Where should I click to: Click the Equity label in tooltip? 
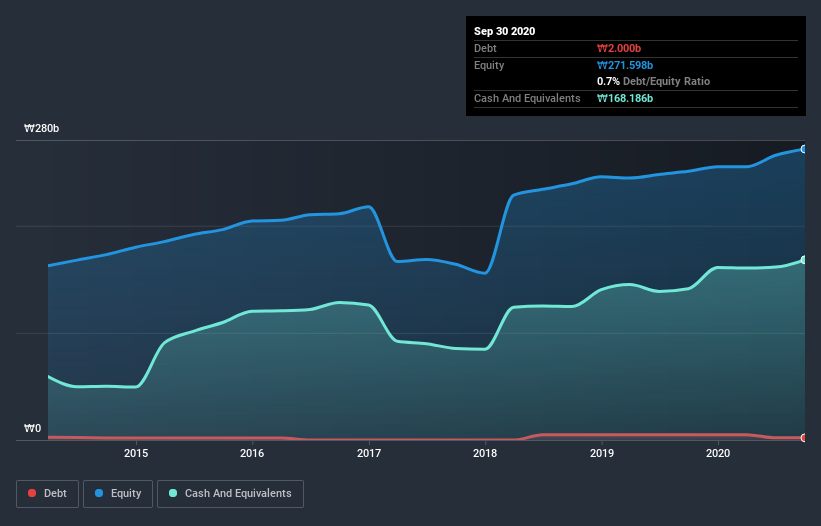tap(489, 65)
